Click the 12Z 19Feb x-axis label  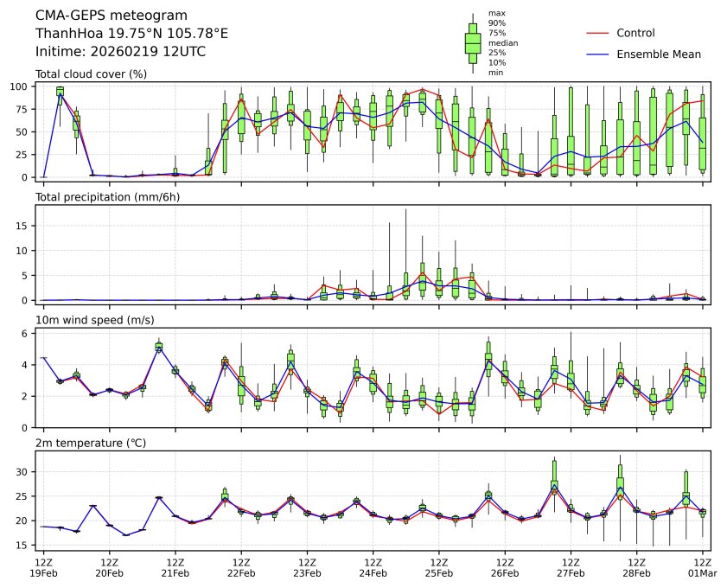(x=43, y=567)
